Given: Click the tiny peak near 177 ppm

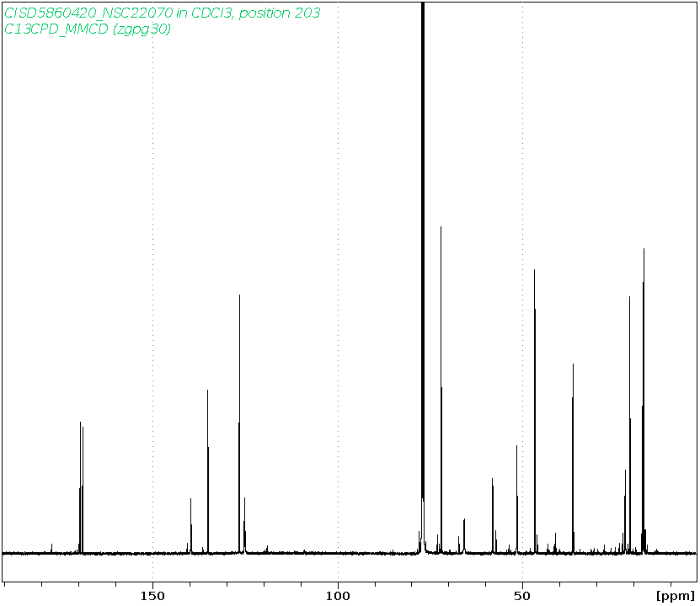Looking at the screenshot, I should (x=51, y=549).
